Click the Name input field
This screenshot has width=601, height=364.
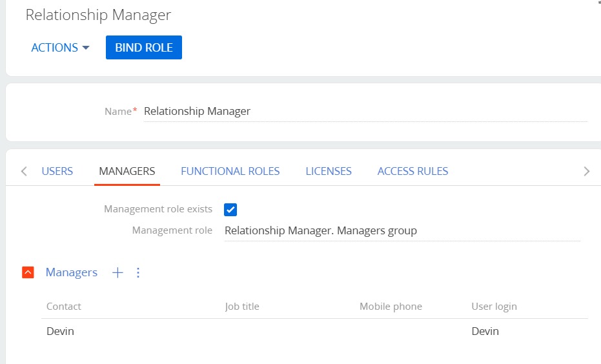pyautogui.click(x=365, y=111)
